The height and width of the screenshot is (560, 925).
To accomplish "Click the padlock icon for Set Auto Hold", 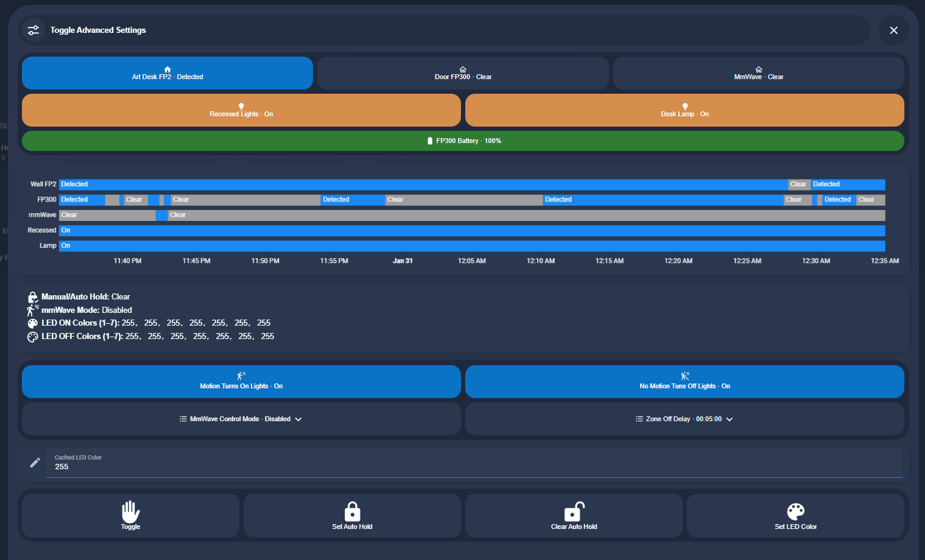I will pos(352,511).
